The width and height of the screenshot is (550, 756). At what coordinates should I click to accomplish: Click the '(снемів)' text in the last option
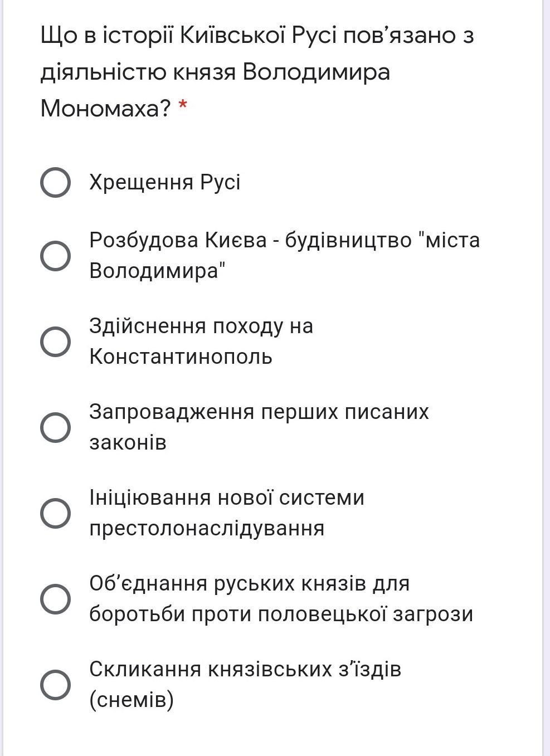(132, 700)
